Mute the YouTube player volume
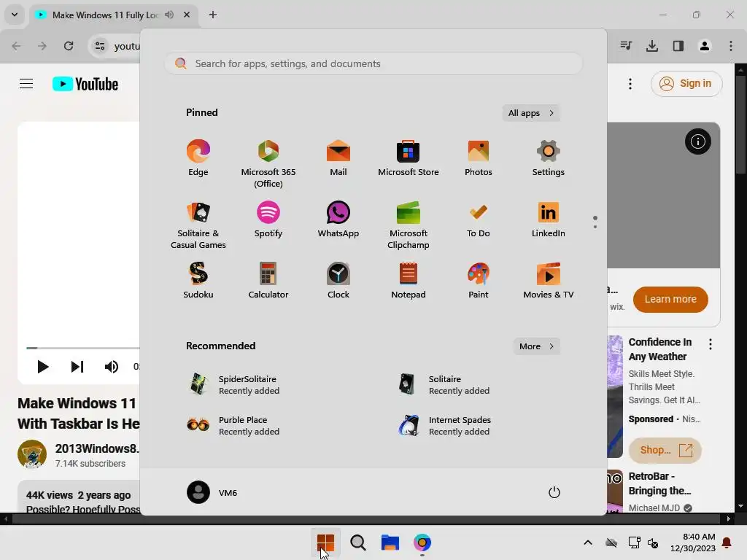747x560 pixels. tap(112, 367)
